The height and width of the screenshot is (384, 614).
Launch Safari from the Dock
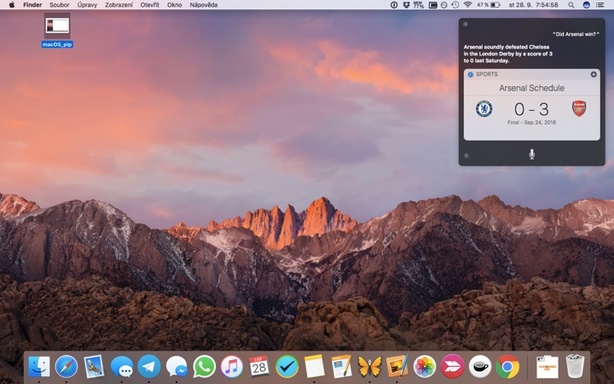tap(67, 367)
